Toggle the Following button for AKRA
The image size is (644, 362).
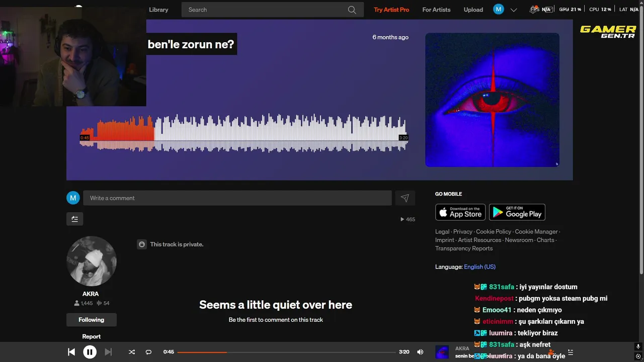[x=92, y=320]
